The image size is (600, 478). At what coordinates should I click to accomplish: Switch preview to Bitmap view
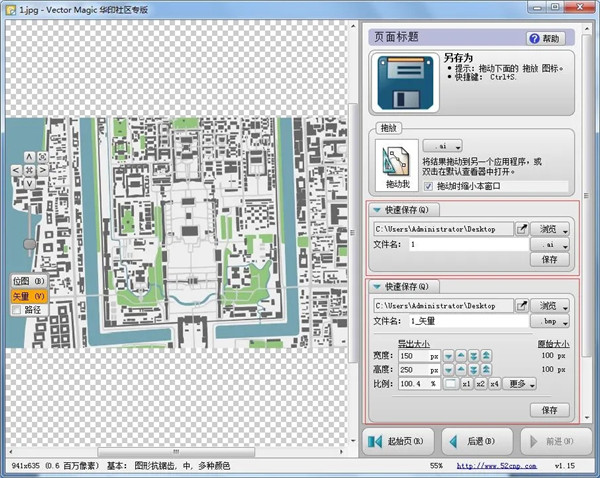coord(22,282)
